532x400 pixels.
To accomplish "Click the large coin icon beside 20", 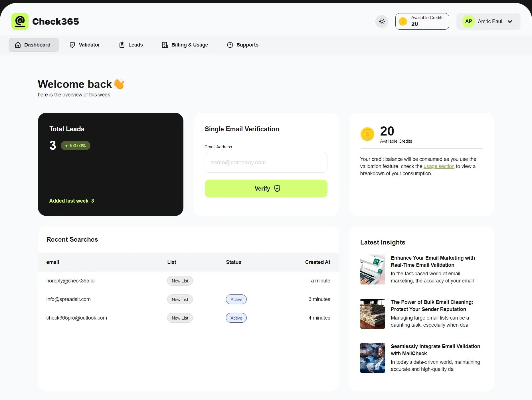I will 367,134.
